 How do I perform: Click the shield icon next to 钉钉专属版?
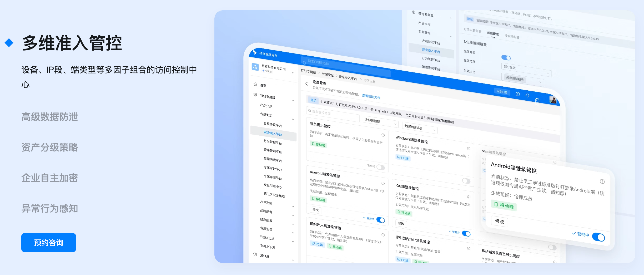[255, 95]
